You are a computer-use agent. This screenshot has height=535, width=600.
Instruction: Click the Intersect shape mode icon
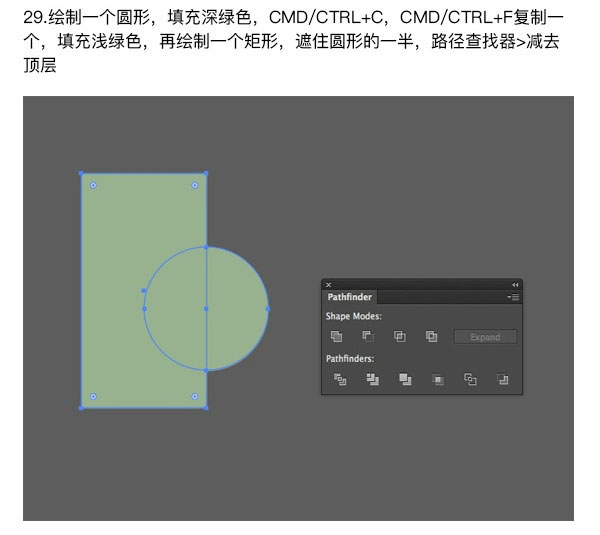(x=400, y=336)
